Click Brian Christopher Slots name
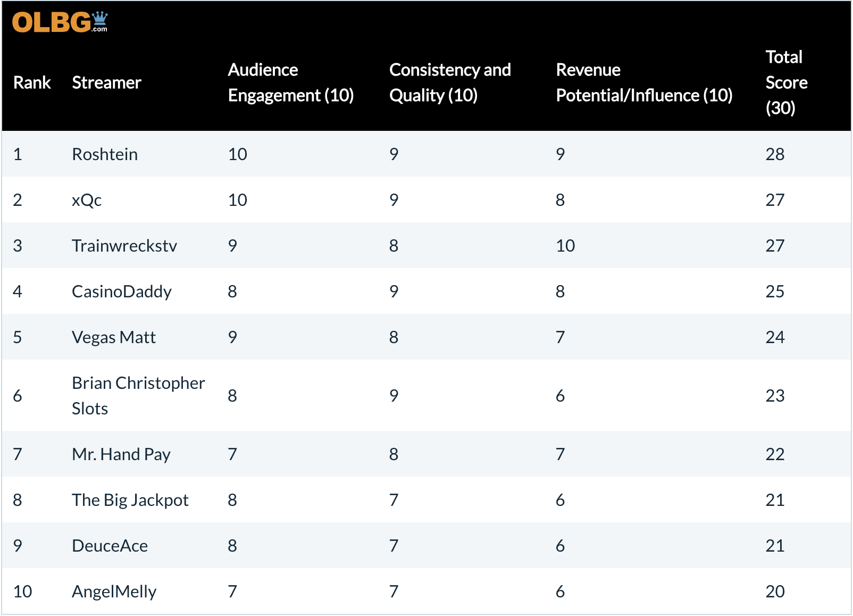 pyautogui.click(x=138, y=395)
